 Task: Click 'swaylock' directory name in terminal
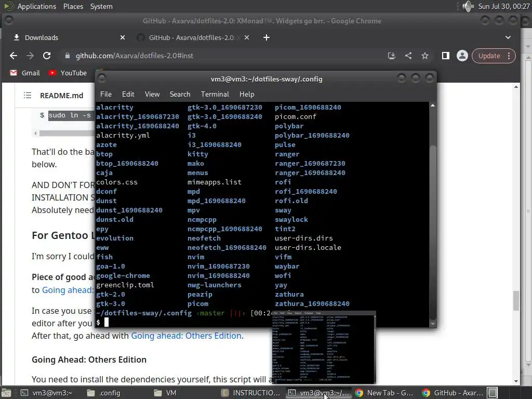tap(291, 220)
